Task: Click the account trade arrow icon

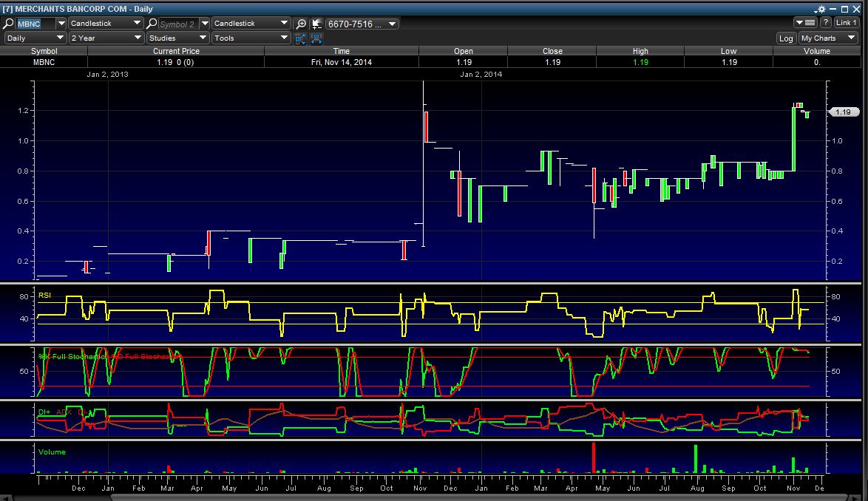Action: [316, 24]
